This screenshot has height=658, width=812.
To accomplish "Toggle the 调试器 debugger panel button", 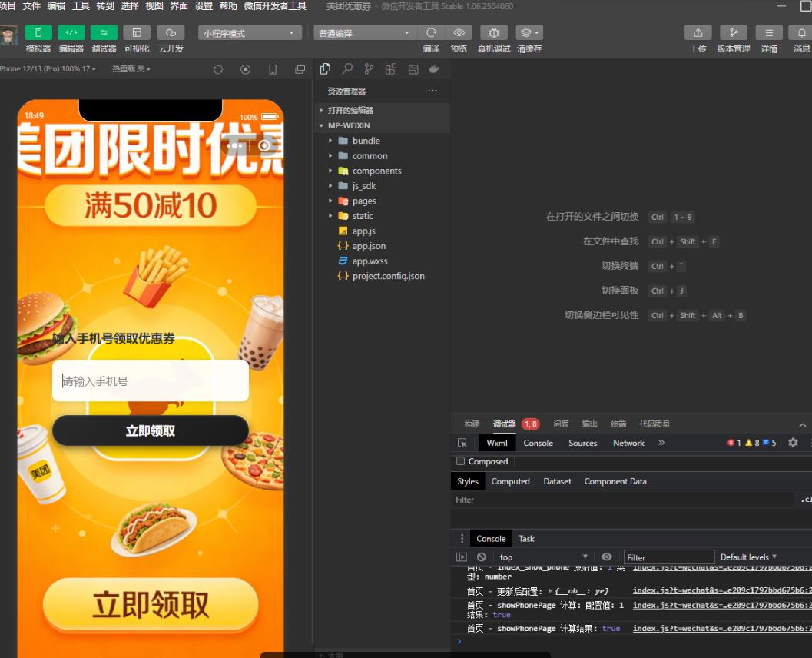I will click(104, 33).
